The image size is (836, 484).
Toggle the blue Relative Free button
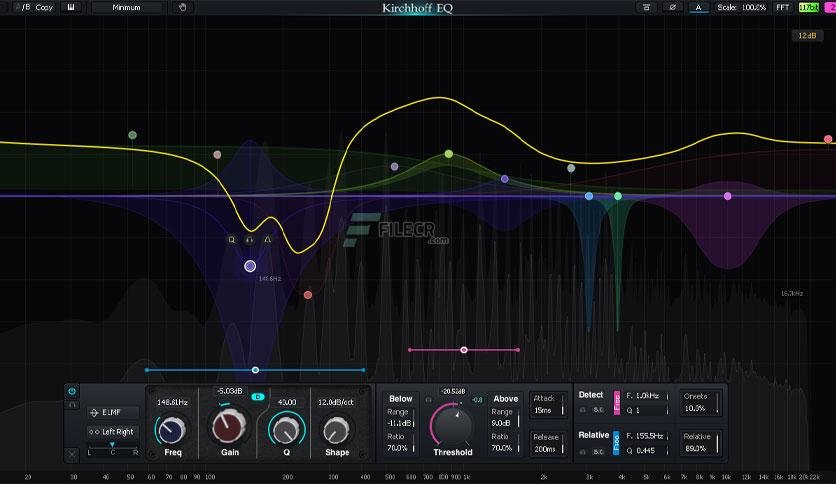(616, 442)
